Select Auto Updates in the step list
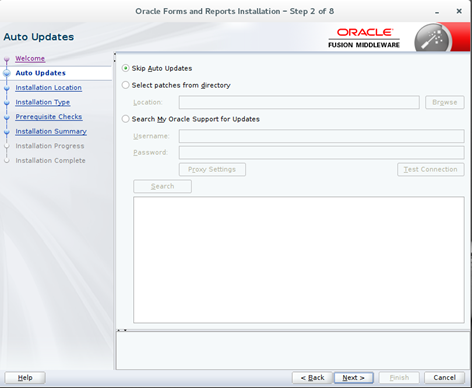The height and width of the screenshot is (388, 472). pos(41,73)
